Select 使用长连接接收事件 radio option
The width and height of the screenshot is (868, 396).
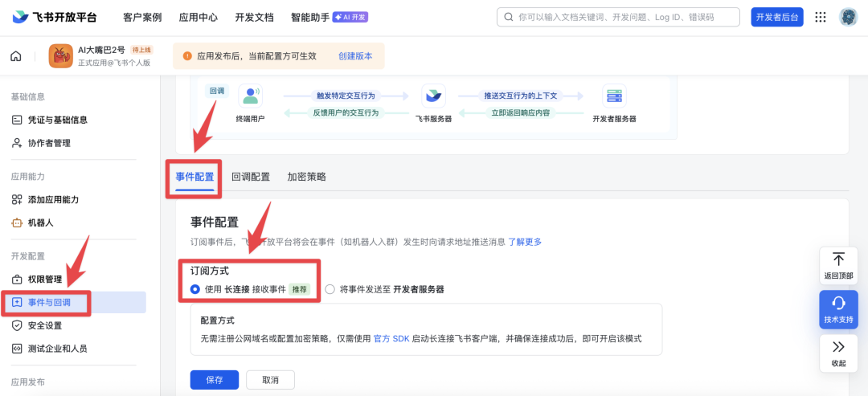195,289
